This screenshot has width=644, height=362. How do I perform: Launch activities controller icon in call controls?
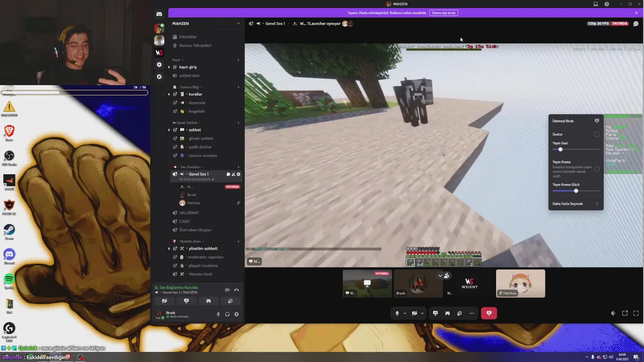447,313
